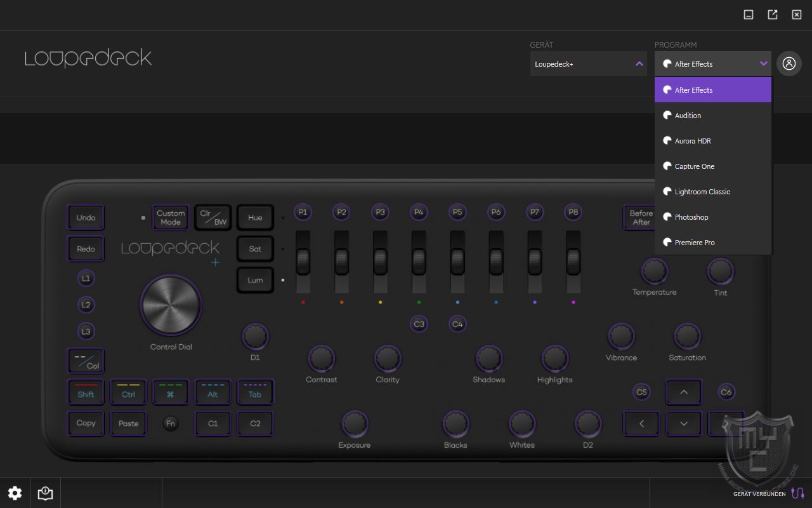Click the magenta color slider wheel
The height and width of the screenshot is (508, 812).
[x=573, y=260]
